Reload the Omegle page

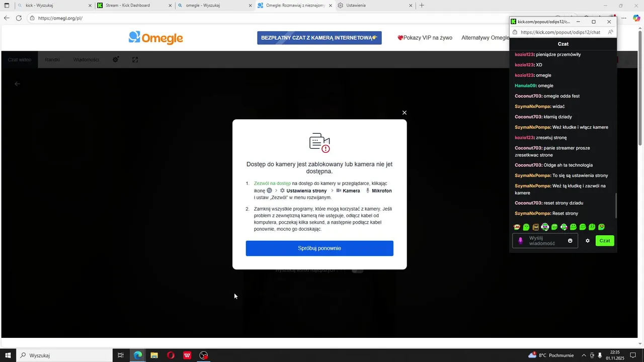19,18
